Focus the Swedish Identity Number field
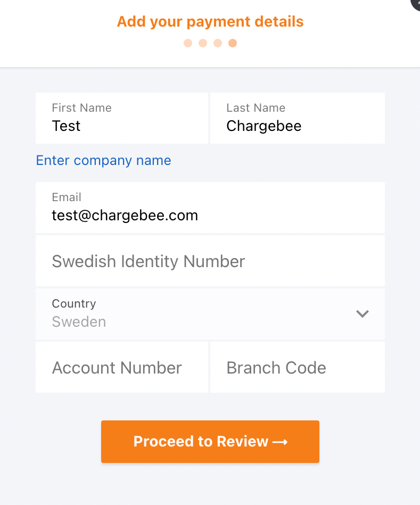 point(210,261)
